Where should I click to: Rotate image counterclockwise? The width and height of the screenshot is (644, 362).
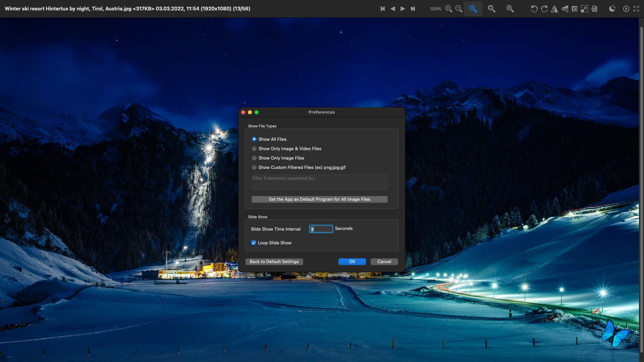pyautogui.click(x=534, y=9)
